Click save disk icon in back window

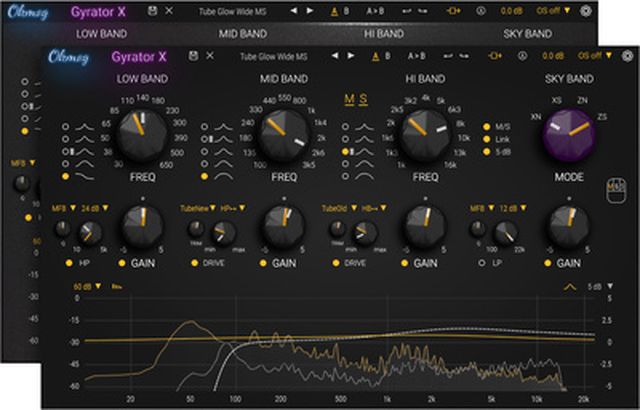[x=152, y=11]
